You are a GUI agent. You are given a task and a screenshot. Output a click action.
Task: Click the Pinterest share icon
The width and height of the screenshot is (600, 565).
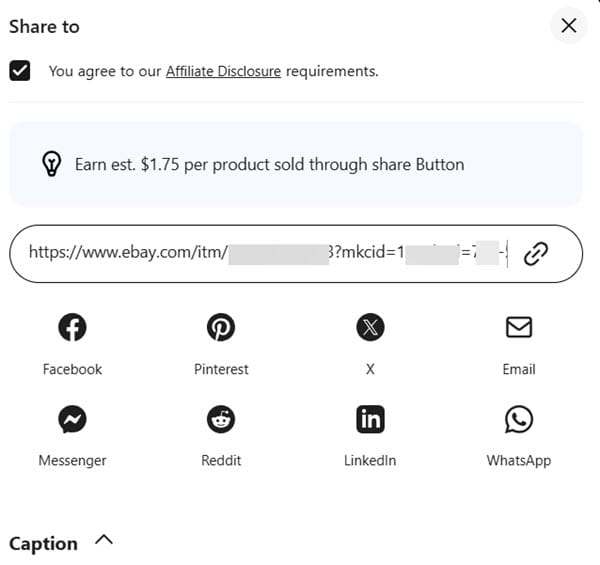pyautogui.click(x=221, y=327)
